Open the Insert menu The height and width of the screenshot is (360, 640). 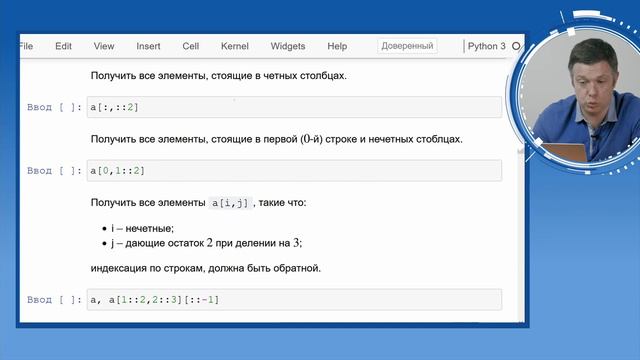[x=148, y=46]
